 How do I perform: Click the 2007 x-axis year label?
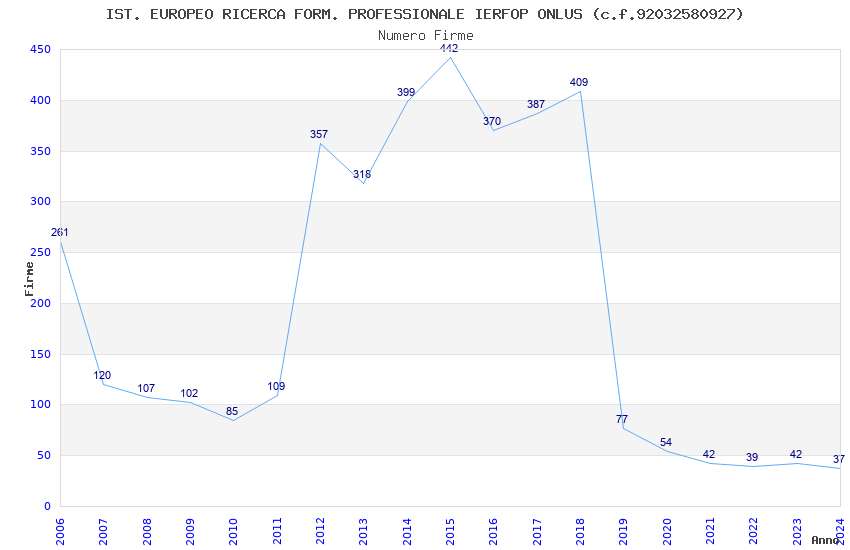click(103, 532)
